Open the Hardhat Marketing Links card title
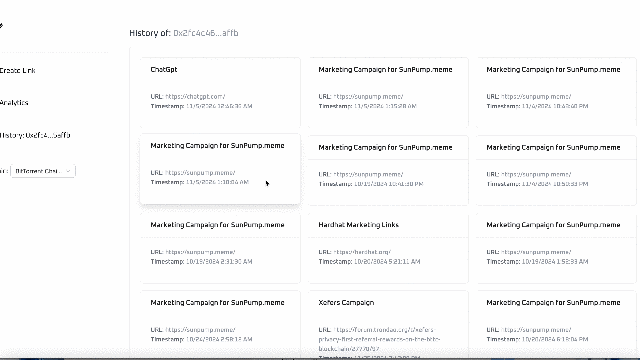Image resolution: width=640 pixels, height=360 pixels. [358, 225]
